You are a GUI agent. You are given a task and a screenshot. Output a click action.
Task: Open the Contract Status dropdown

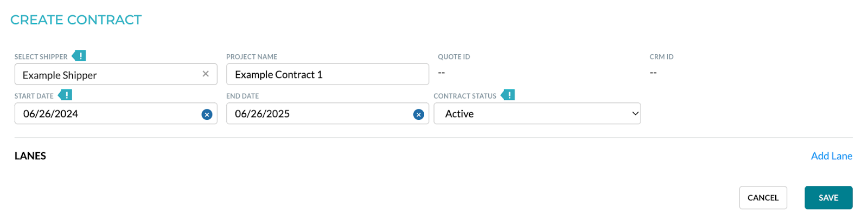click(537, 114)
